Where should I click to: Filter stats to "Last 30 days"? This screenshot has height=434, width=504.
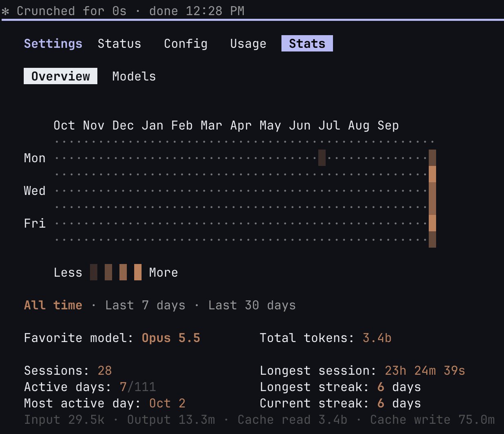click(252, 305)
